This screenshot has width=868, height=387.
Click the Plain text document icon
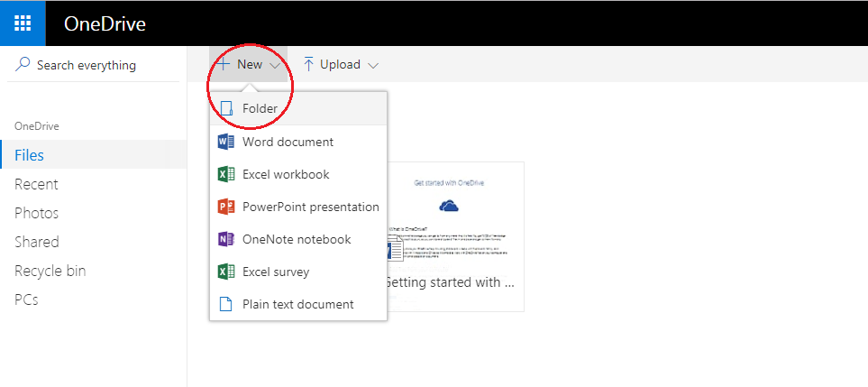tap(226, 304)
